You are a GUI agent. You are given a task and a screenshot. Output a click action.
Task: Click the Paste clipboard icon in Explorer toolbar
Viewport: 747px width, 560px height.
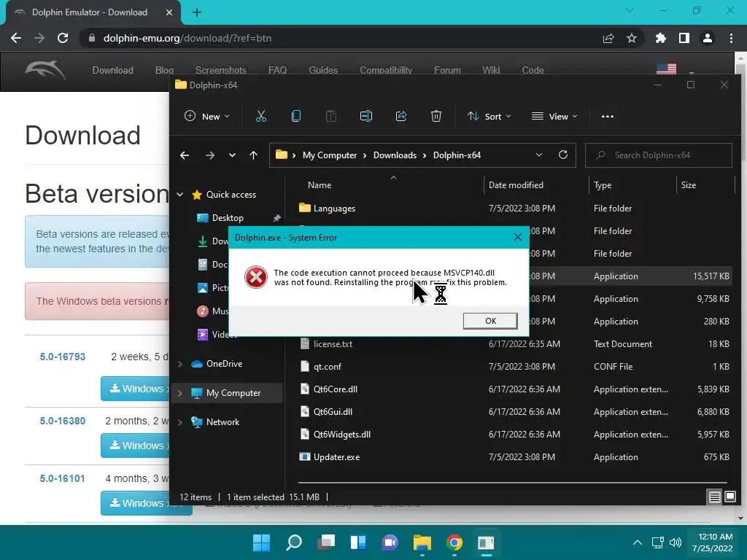(x=330, y=116)
